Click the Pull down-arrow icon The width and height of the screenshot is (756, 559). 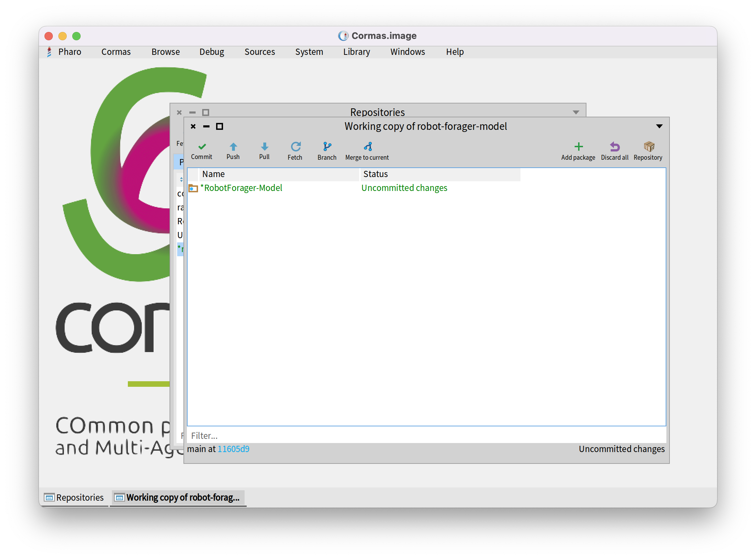click(x=264, y=147)
